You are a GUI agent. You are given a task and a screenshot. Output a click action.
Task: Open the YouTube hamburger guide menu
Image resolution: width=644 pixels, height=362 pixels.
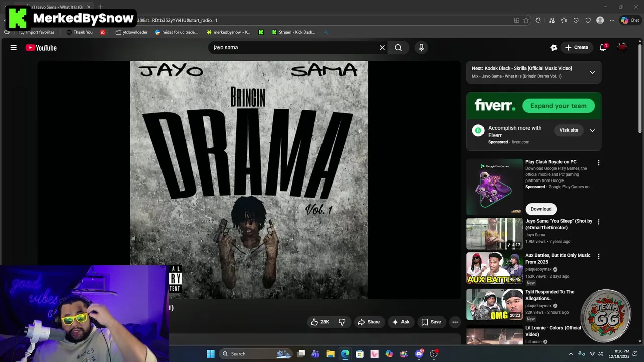14,48
